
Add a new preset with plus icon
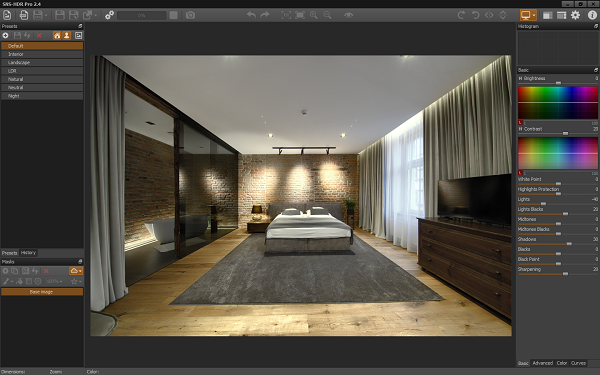5,35
